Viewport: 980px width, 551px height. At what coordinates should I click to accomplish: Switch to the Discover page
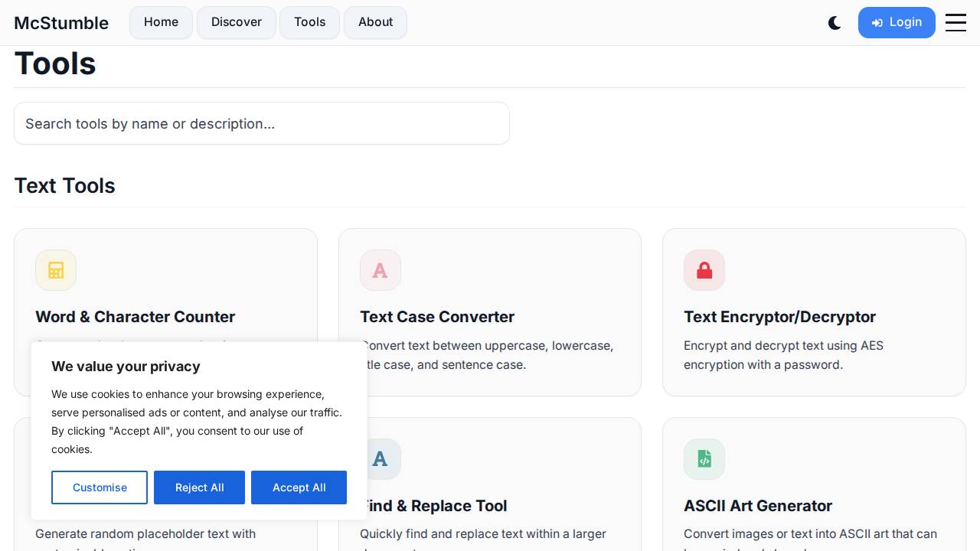click(236, 22)
